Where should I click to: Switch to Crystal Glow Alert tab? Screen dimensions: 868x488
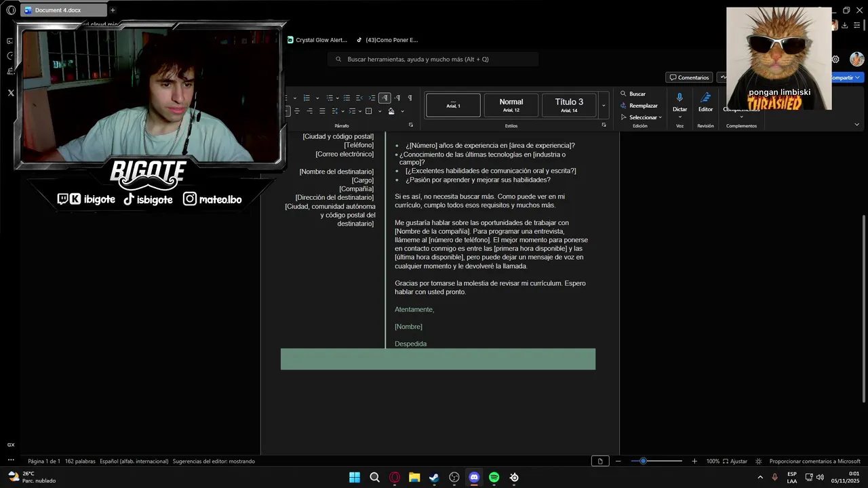[x=317, y=40]
